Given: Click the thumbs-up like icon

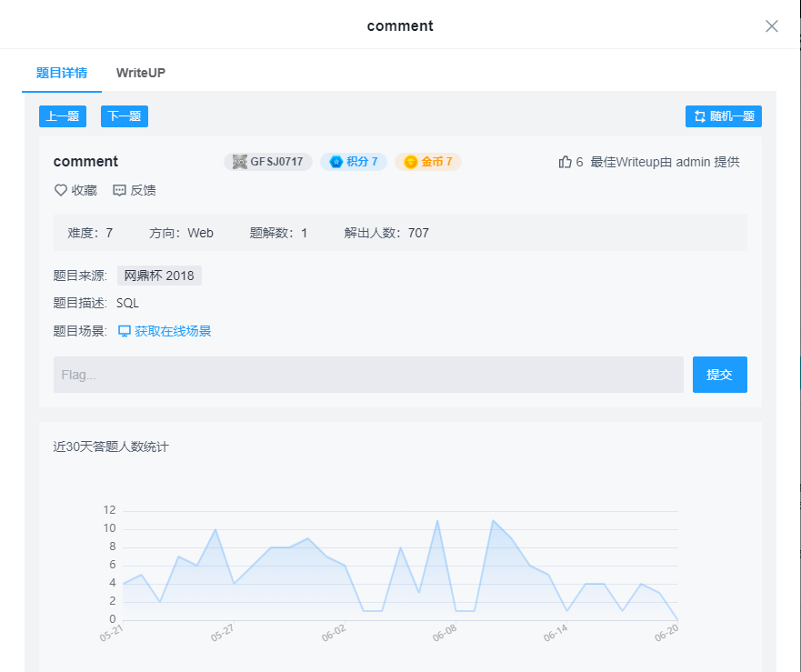Looking at the screenshot, I should pyautogui.click(x=565, y=162).
